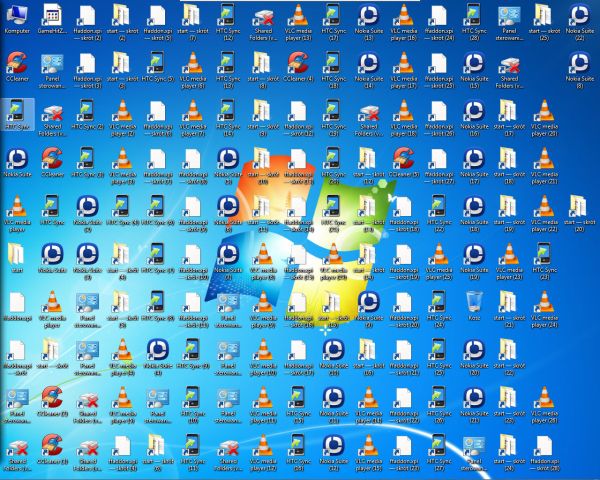Open Nokia Suite (19) shortcut
This screenshot has height=480, width=600.
tap(475, 262)
